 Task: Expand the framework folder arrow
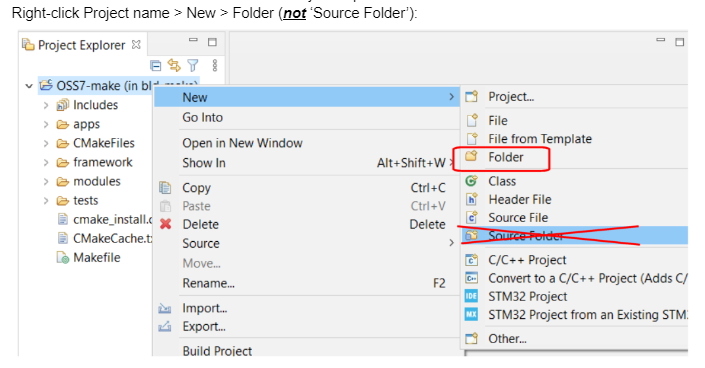coord(46,162)
